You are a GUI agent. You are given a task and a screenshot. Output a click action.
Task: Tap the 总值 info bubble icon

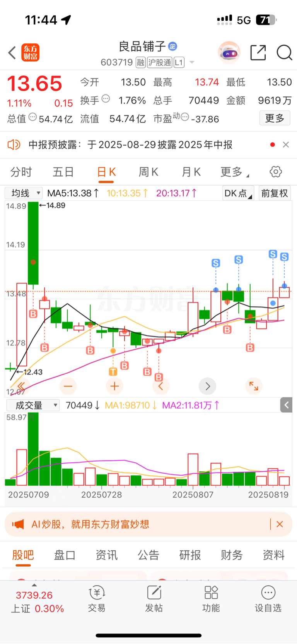coord(33,117)
